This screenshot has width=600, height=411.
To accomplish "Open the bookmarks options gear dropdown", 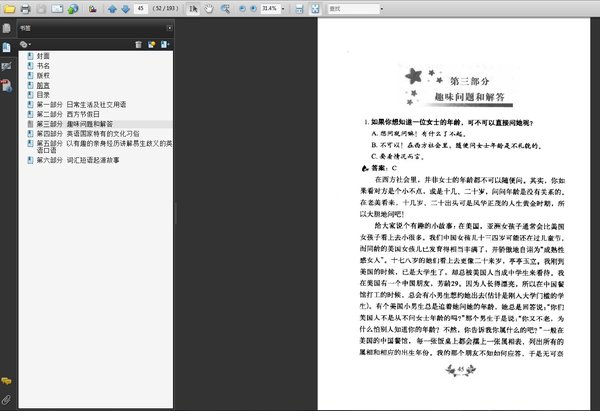I will [x=26, y=45].
